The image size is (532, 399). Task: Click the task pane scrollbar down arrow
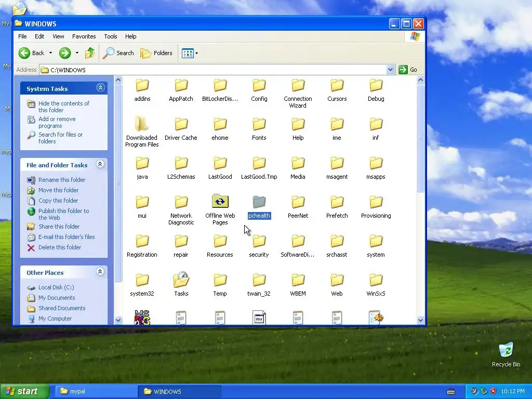coord(118,320)
